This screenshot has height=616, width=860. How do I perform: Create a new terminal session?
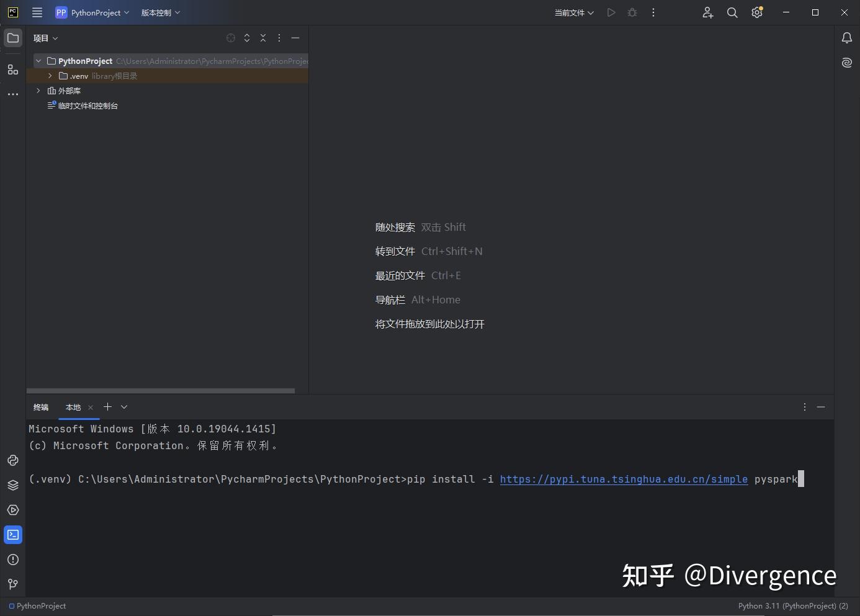click(x=107, y=407)
